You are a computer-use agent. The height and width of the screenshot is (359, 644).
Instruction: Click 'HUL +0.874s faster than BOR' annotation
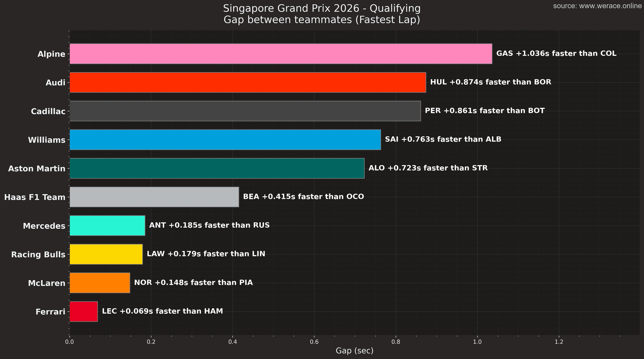pos(491,82)
